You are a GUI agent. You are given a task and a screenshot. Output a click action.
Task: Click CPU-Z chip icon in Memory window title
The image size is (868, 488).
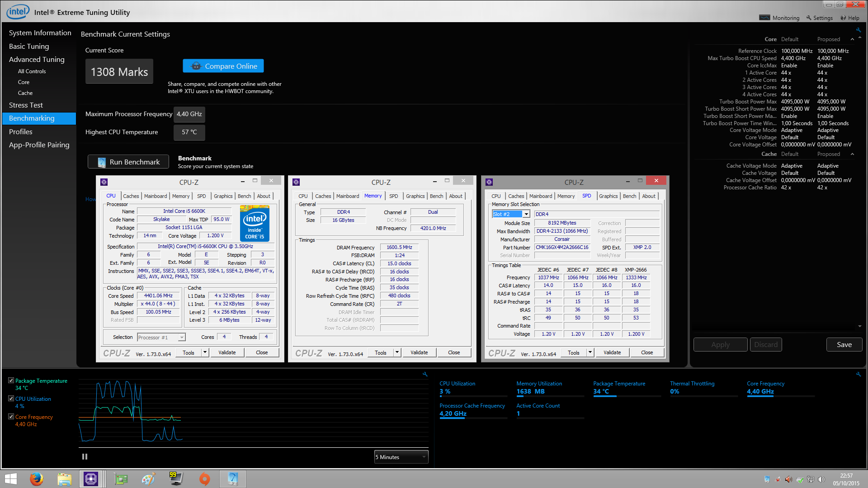(296, 182)
